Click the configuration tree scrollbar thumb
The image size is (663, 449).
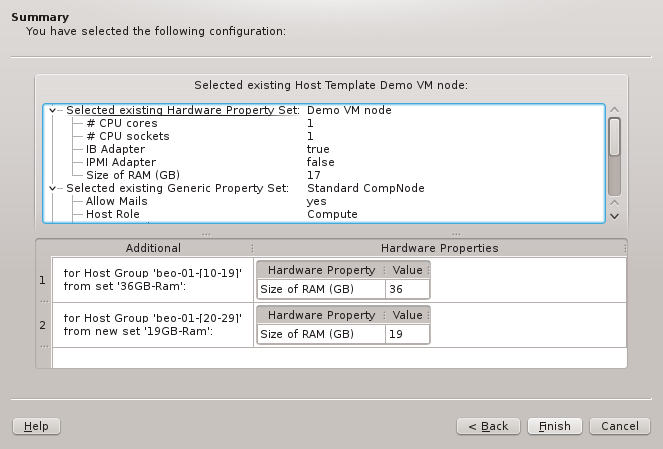pyautogui.click(x=615, y=137)
